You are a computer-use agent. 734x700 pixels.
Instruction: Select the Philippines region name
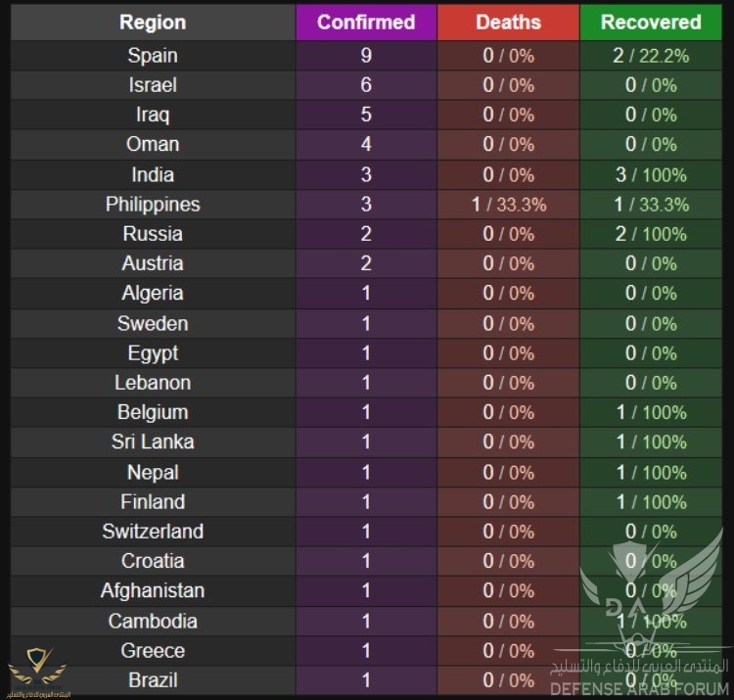tap(153, 205)
